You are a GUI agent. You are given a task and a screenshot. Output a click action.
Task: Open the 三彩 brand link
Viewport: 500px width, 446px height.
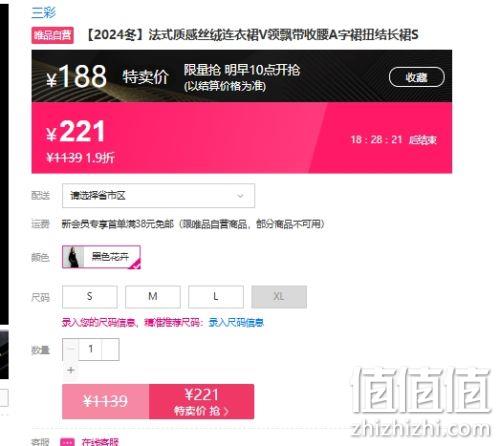click(x=43, y=12)
